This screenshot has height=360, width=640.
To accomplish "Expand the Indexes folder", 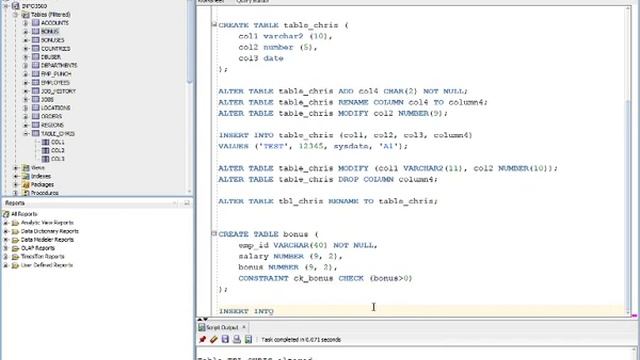I will coord(16,176).
